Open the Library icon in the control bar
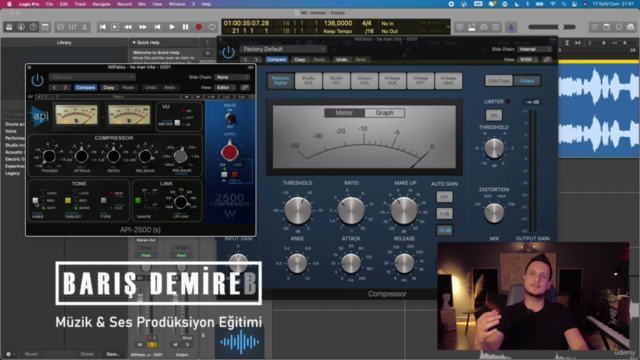640x360 pixels. tap(9, 27)
